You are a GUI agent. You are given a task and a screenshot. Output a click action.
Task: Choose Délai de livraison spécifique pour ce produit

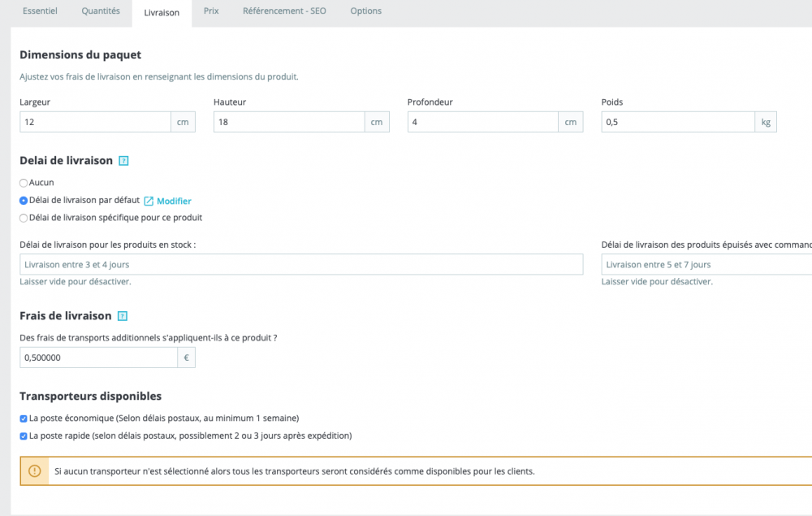pos(24,218)
